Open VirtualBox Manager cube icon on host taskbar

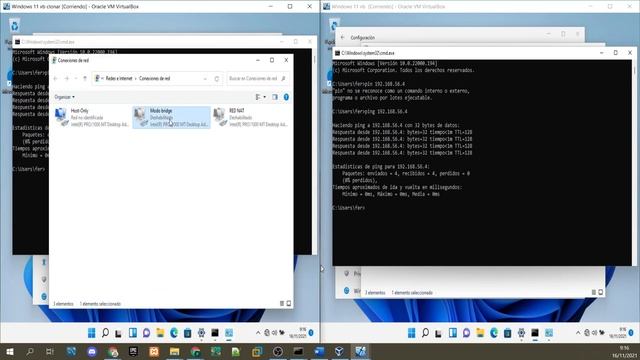(339, 351)
